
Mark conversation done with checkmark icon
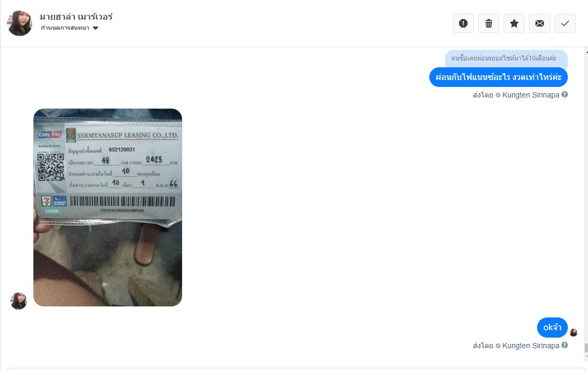(x=565, y=23)
